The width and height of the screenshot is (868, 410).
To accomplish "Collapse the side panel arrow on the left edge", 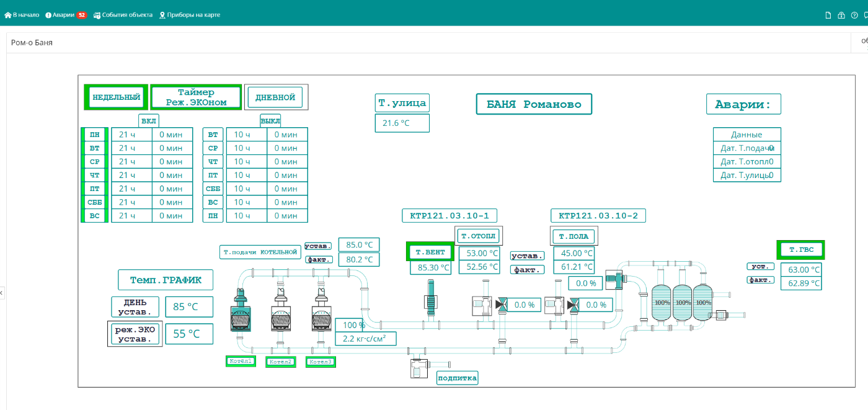I will pos(2,292).
